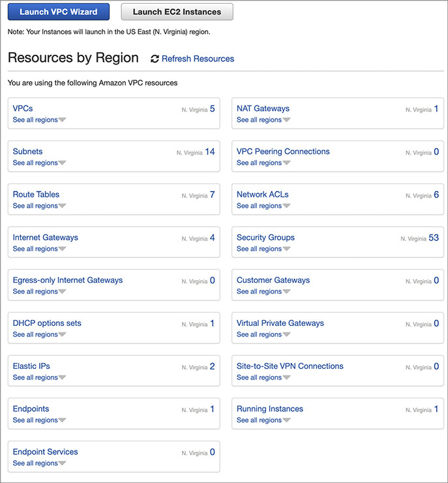The image size is (448, 483).
Task: Open the Route Tables link
Action: click(x=36, y=194)
